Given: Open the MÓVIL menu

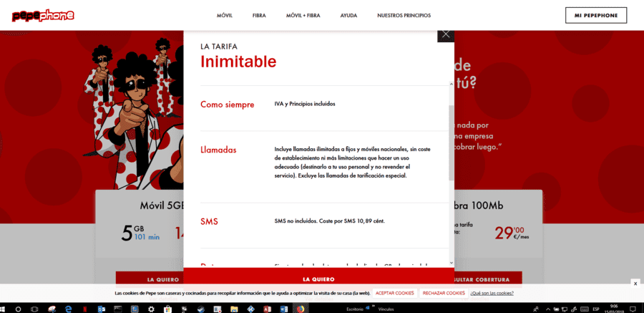Looking at the screenshot, I should point(225,16).
